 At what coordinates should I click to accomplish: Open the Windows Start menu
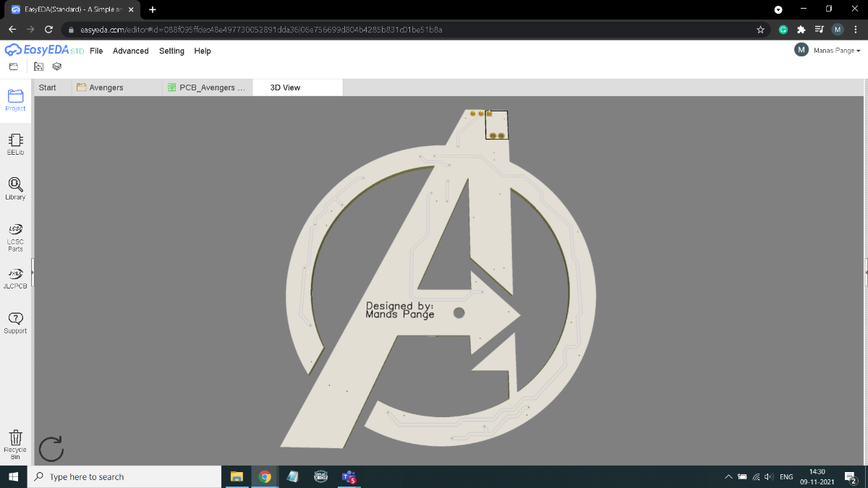point(13,477)
